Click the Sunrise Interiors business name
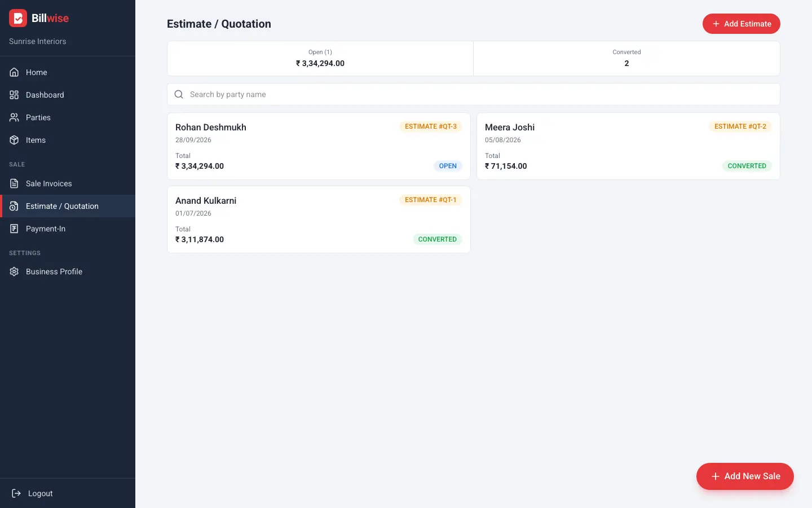 tap(38, 41)
